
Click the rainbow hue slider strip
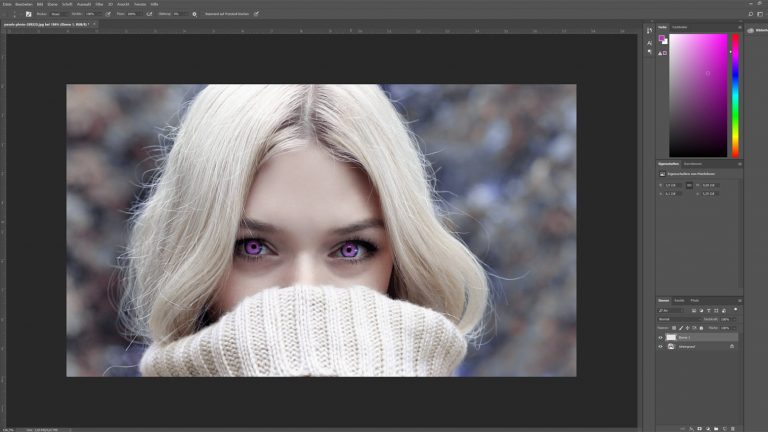point(735,95)
